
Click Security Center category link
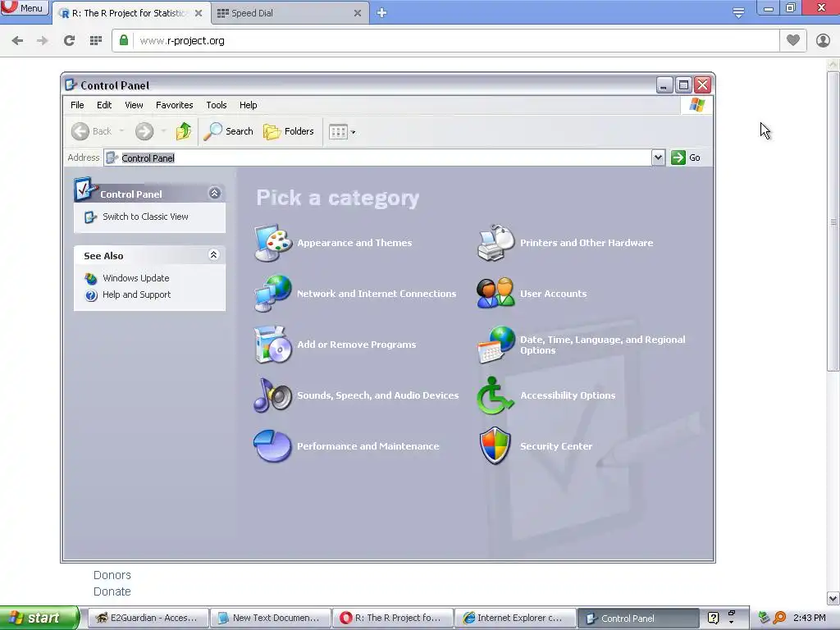(556, 446)
